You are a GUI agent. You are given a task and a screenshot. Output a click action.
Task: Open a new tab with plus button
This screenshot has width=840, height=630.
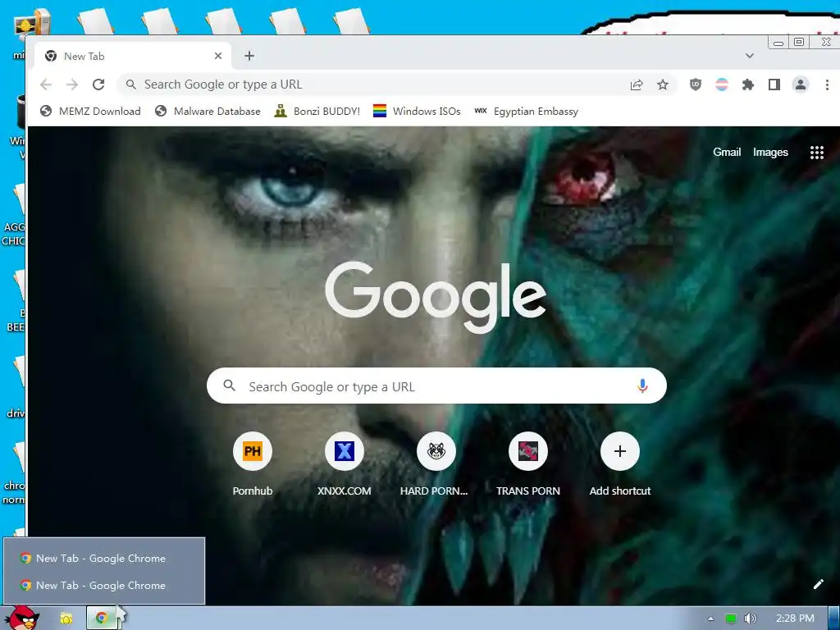[x=249, y=56]
